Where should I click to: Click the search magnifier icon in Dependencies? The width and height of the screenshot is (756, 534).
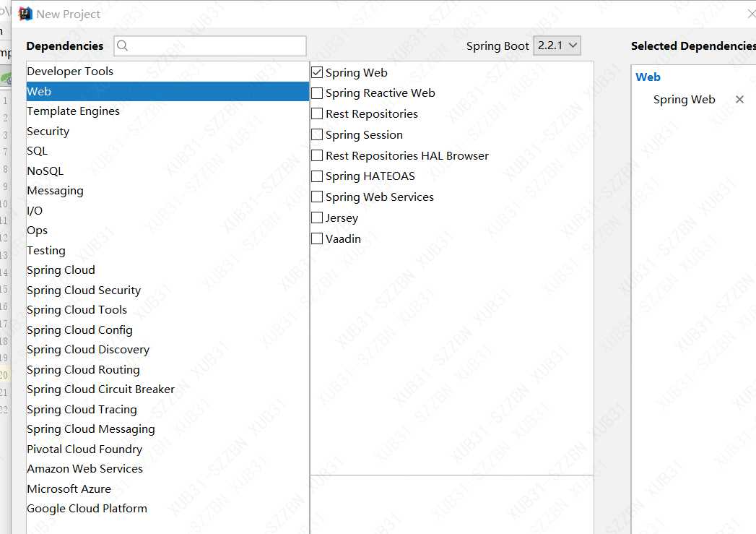point(123,46)
